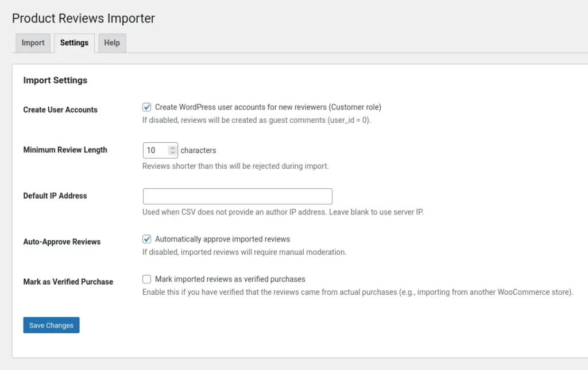Viewport: 588px width, 370px height.
Task: Toggle verified purchase by clicking its label text
Action: (230, 279)
